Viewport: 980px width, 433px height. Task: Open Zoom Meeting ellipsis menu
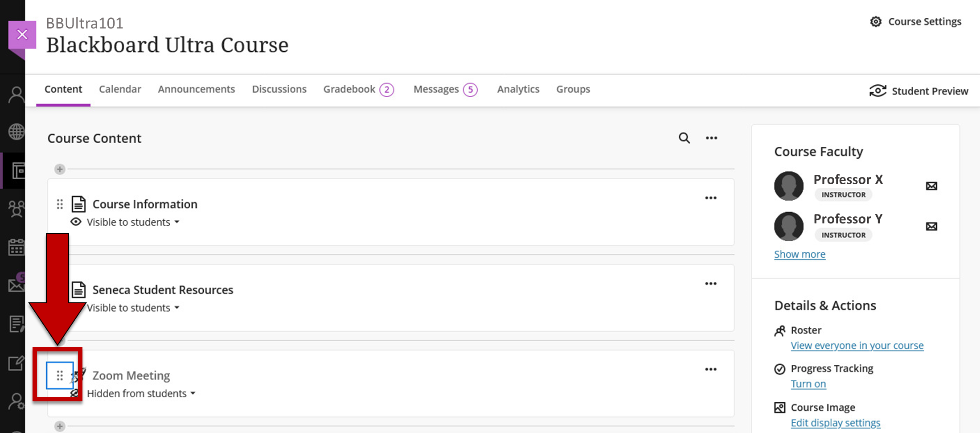710,369
